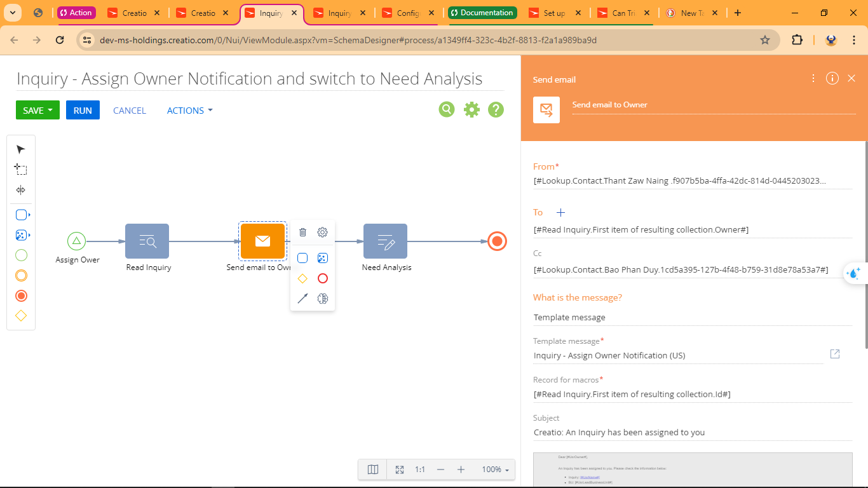This screenshot has height=488, width=868.
Task: Add yellow gateway diamond from left palette
Action: click(x=21, y=316)
